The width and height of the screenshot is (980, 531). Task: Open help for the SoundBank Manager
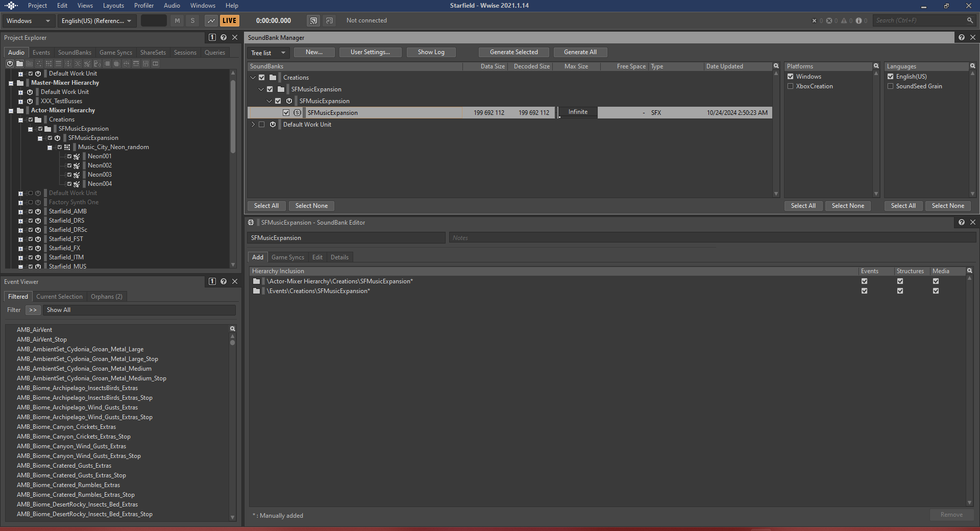[962, 37]
